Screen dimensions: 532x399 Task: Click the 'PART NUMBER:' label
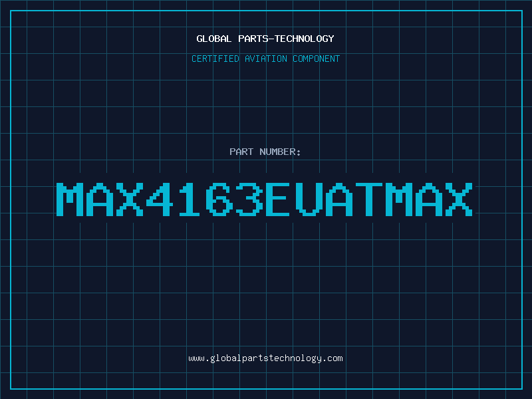(x=265, y=152)
